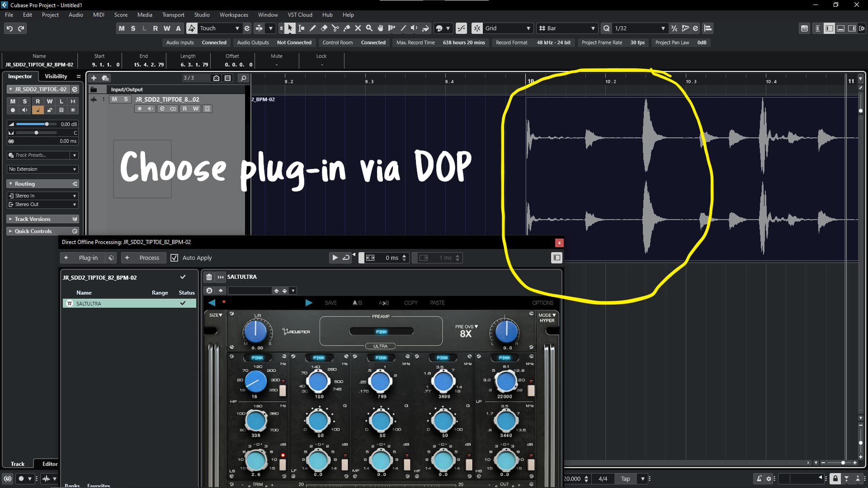Select the Zoom magnifier tool
This screenshot has height=488, width=868.
click(x=369, y=28)
